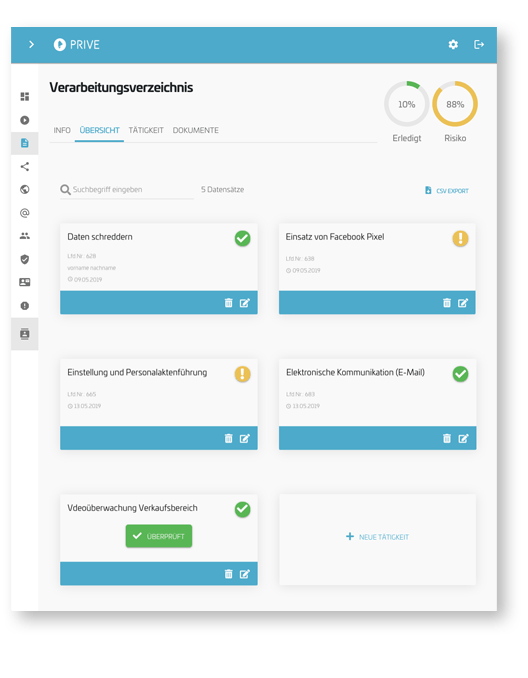Image resolution: width=528 pixels, height=678 pixels.
Task: Select the share icon in sidebar
Action: tap(25, 166)
